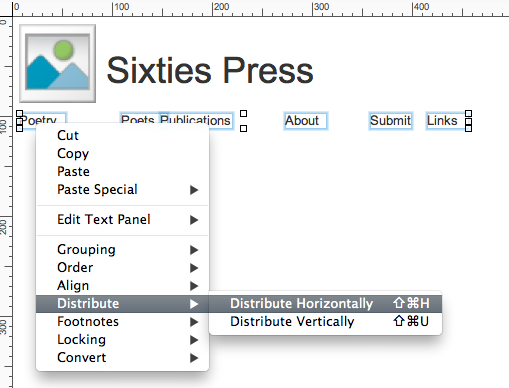This screenshot has height=388, width=509.
Task: Select the Poetry text panel
Action: point(43,119)
